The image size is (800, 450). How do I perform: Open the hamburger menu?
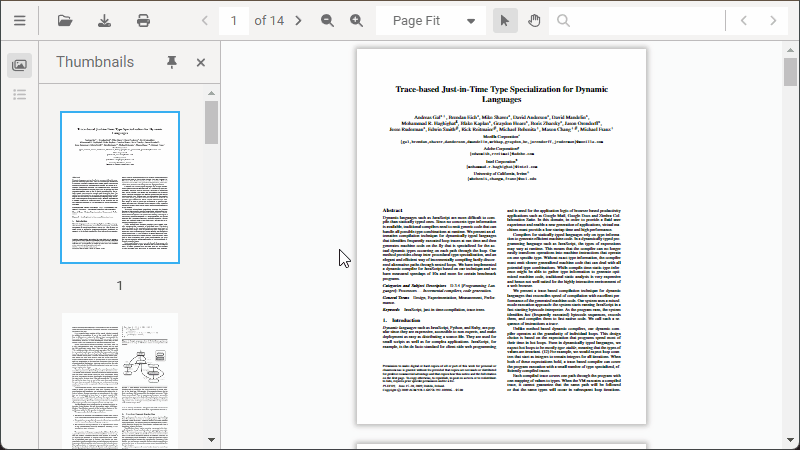tap(20, 20)
